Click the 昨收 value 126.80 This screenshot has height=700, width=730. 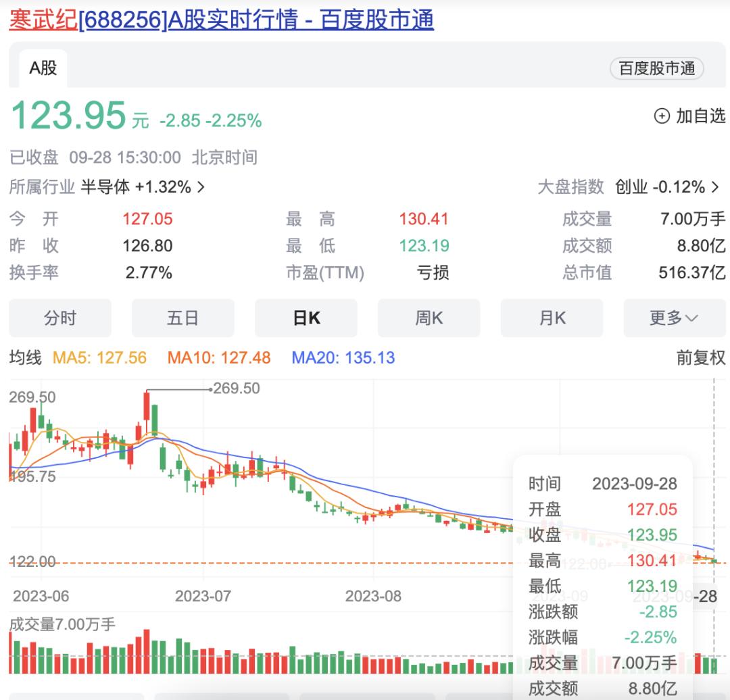147,246
